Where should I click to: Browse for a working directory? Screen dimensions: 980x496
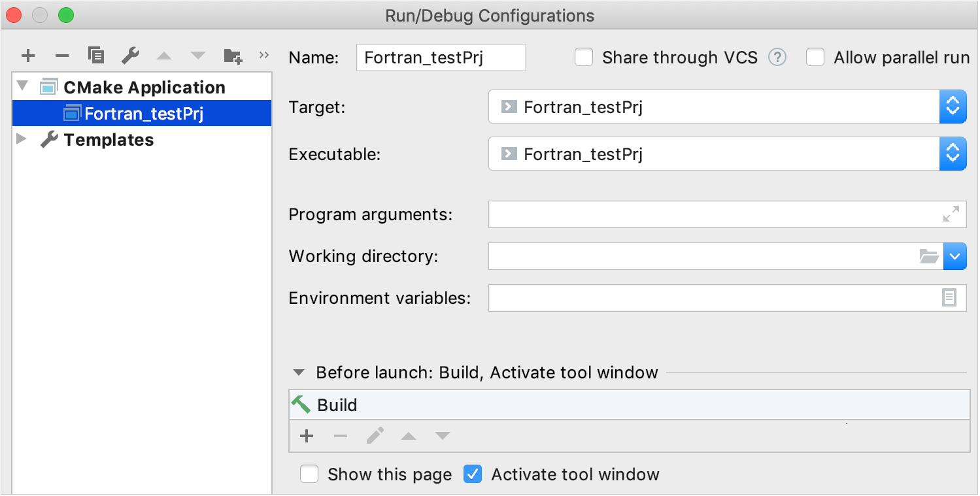coord(929,256)
